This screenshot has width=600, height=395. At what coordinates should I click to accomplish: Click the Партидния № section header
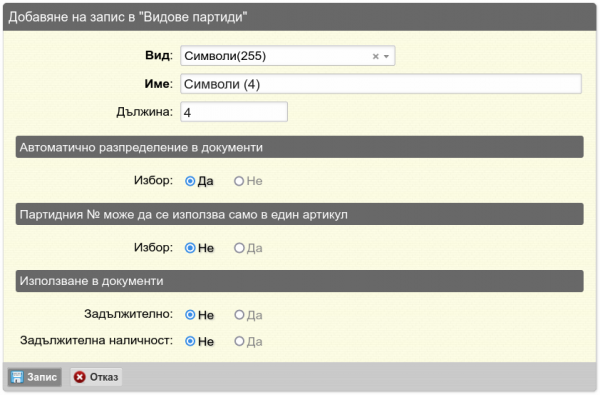[300, 214]
